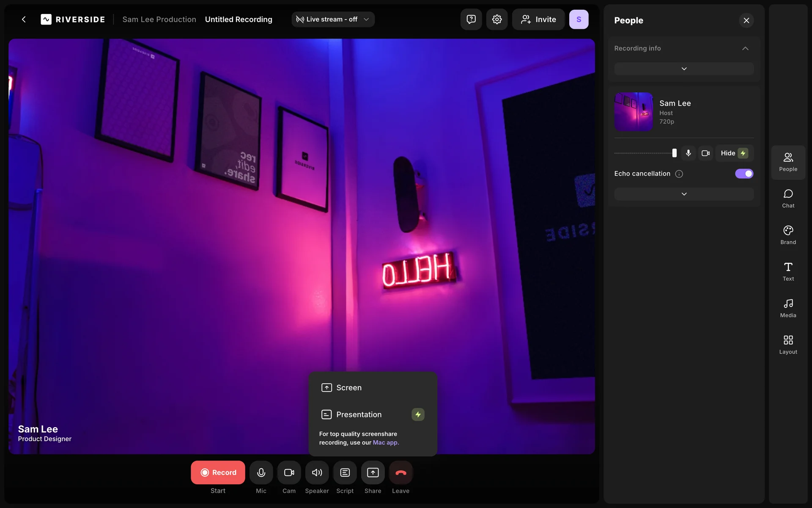The image size is (812, 508).
Task: Open the Live stream dropdown
Action: point(333,19)
